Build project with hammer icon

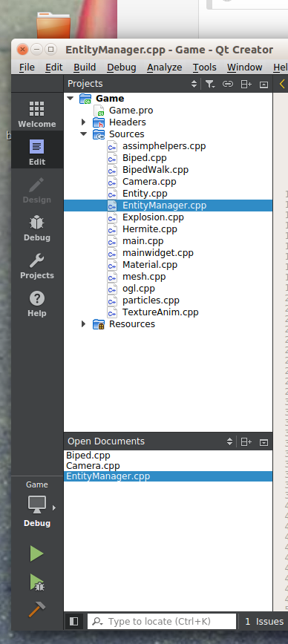[36, 610]
